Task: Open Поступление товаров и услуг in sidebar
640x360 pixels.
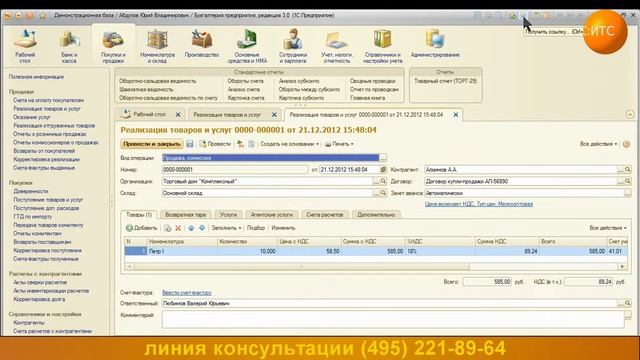Action: (48, 200)
